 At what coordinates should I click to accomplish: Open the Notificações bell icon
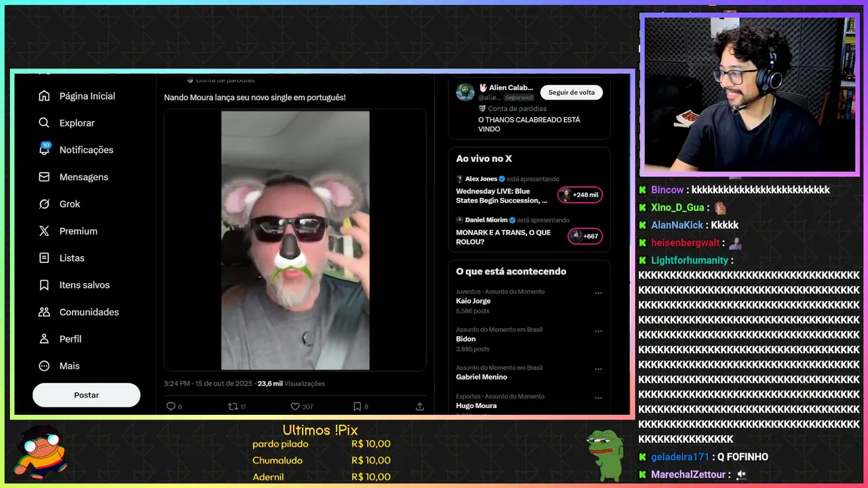[44, 150]
